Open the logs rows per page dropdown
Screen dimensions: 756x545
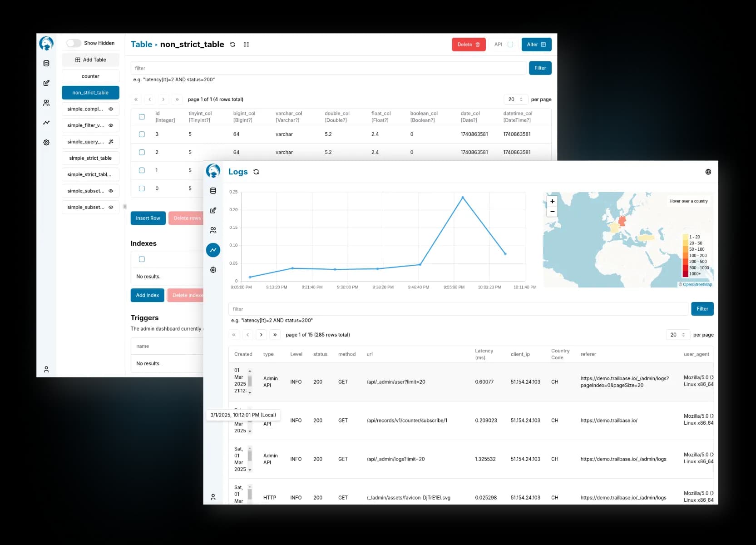click(x=677, y=335)
